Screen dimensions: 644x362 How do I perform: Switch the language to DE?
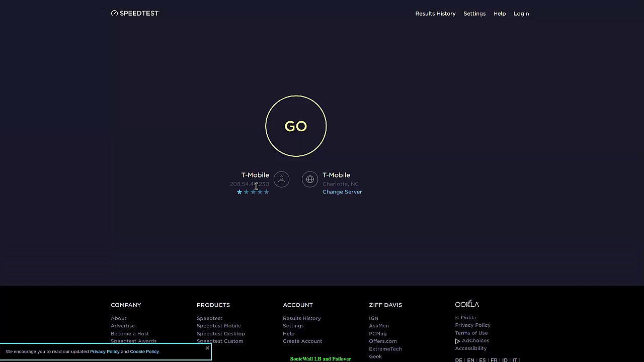(459, 360)
